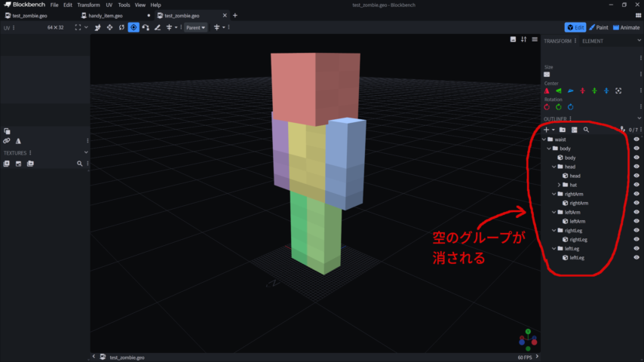Expand the hat group folder

click(559, 185)
